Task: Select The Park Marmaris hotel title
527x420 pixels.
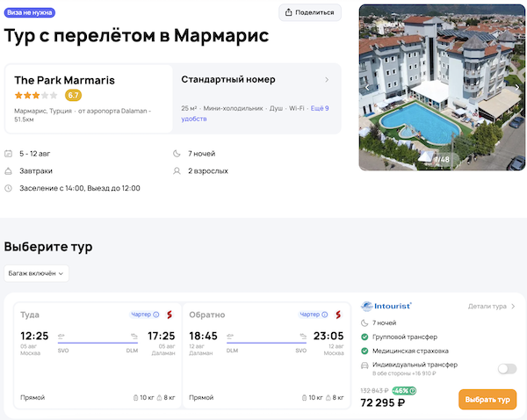Action: click(x=64, y=80)
